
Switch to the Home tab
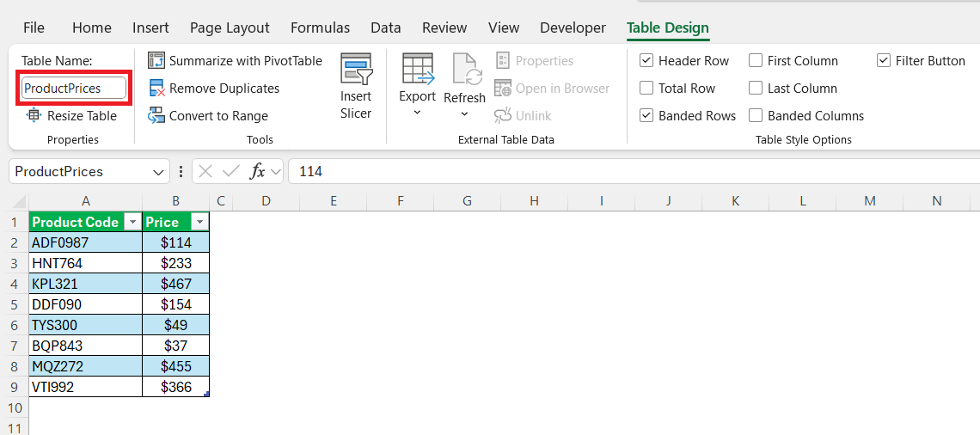click(x=92, y=28)
